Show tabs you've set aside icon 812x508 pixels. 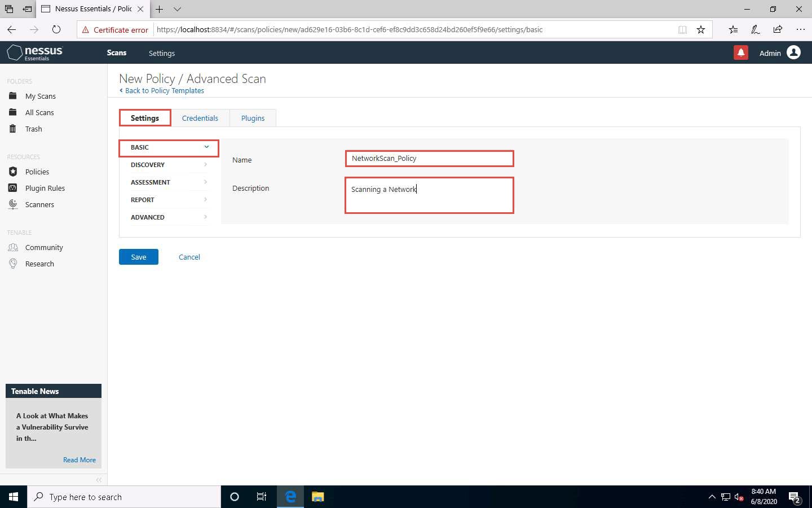[8, 9]
